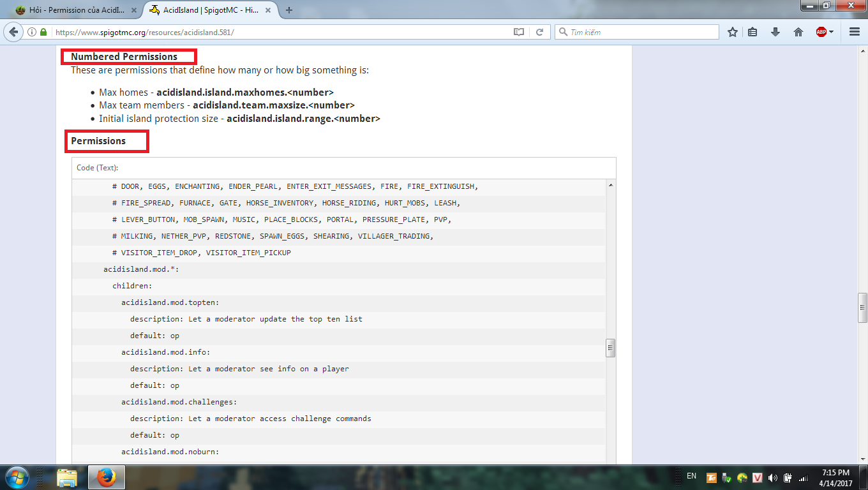Click Safely Remove Hardware tray icon
Image resolution: width=868 pixels, height=490 pixels.
point(727,477)
